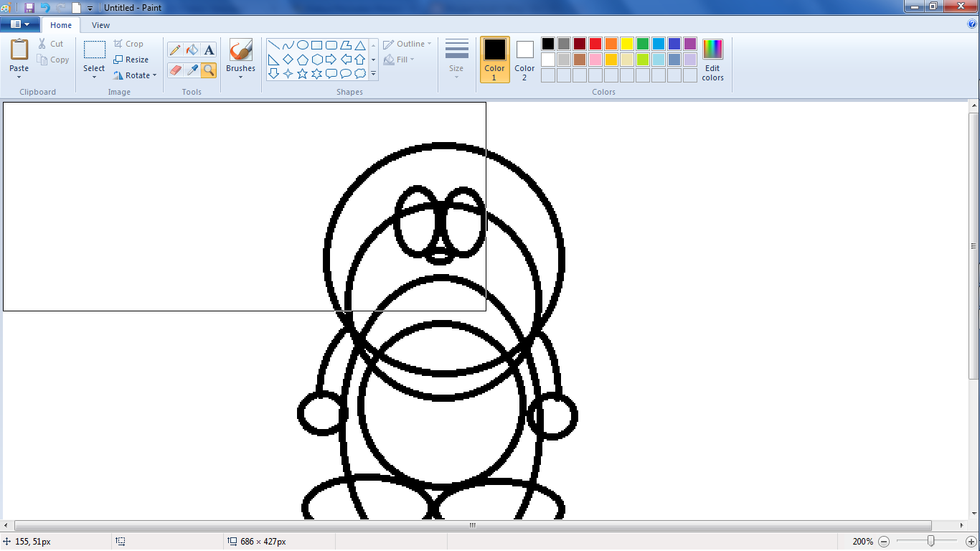Image resolution: width=980 pixels, height=551 pixels.
Task: Open the shape Outline dropdown
Action: [x=407, y=44]
